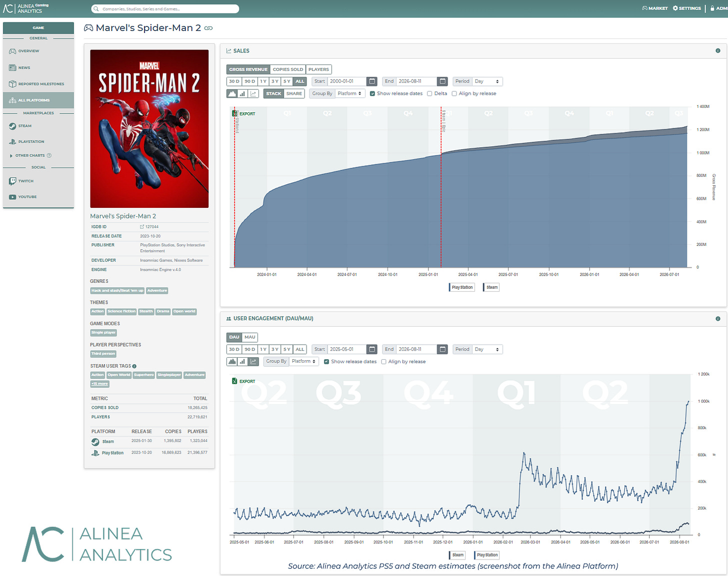Viewport: 728px width, 576px height.
Task: Open the Sales End date calendar picker
Action: coord(442,81)
